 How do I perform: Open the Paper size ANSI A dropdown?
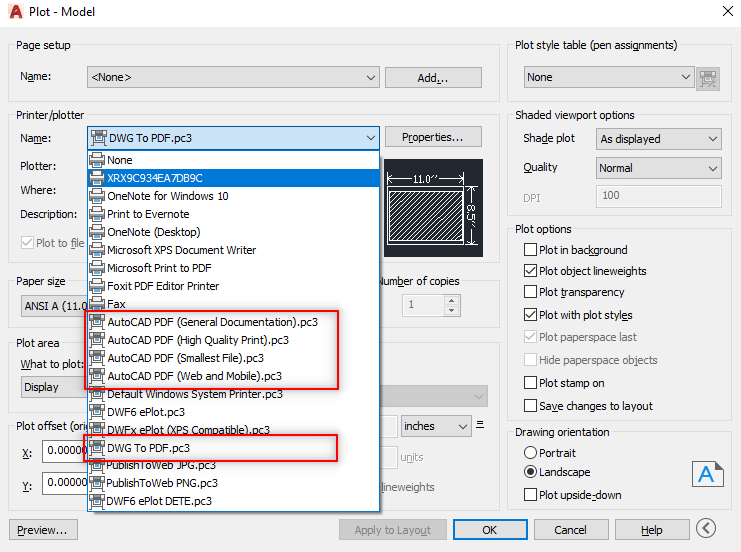(x=54, y=306)
